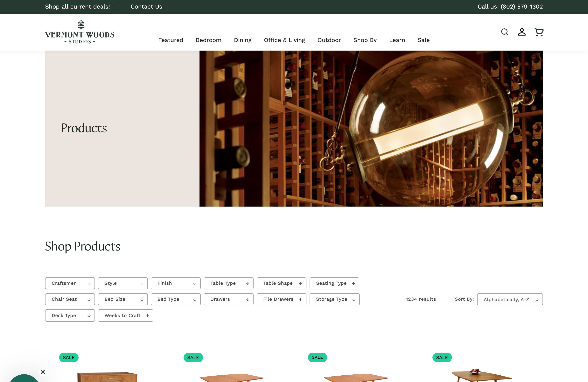Open the Bed Size filter
The width and height of the screenshot is (588, 382).
[123, 299]
